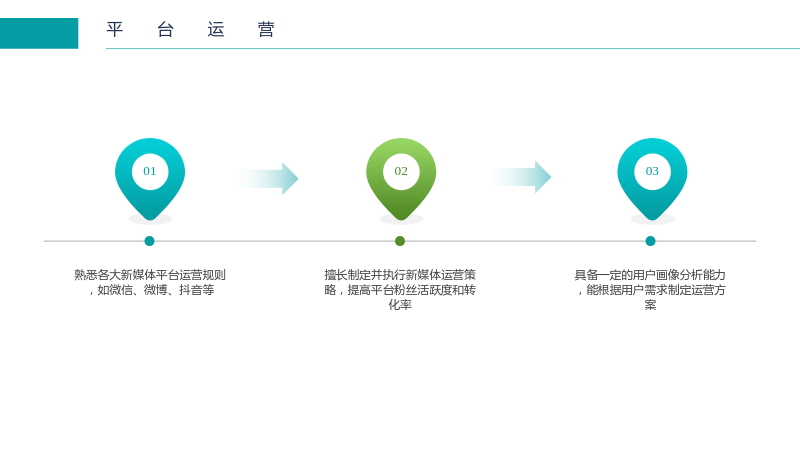The height and width of the screenshot is (450, 800).
Task: Select the white circle labeled 01
Action: tap(150, 171)
